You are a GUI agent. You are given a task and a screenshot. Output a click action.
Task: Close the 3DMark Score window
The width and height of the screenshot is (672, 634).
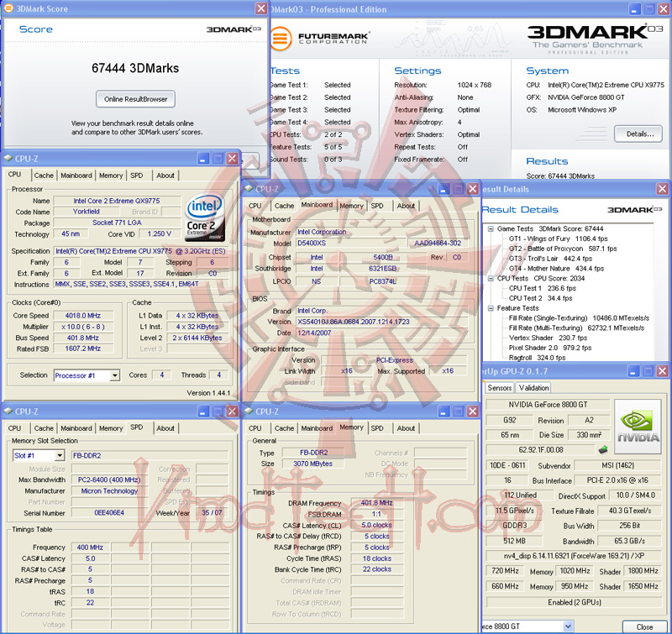261,8
